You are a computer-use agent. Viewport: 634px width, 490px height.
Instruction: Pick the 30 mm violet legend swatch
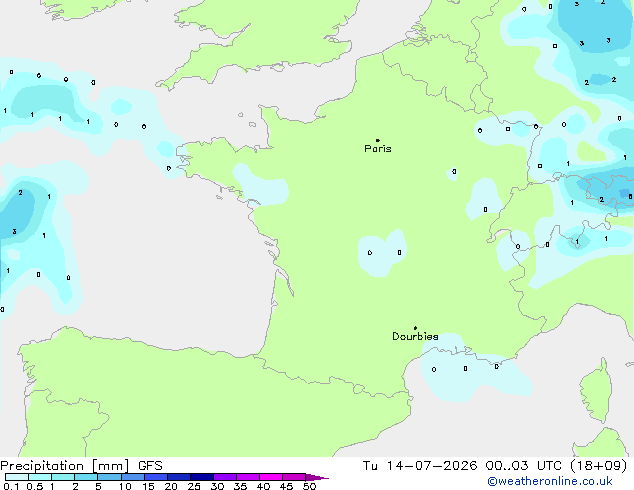225,477
